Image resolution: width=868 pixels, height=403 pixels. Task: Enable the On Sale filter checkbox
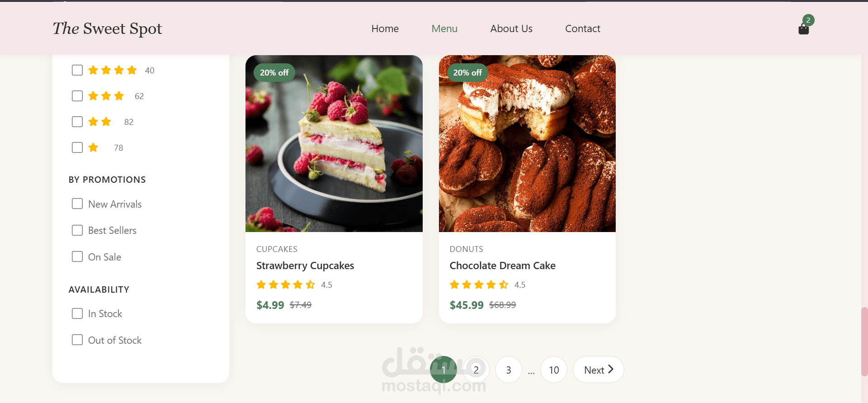click(77, 256)
